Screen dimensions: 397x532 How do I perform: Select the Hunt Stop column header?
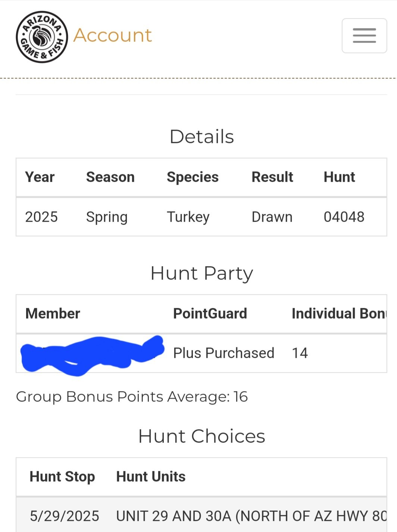pos(62,477)
